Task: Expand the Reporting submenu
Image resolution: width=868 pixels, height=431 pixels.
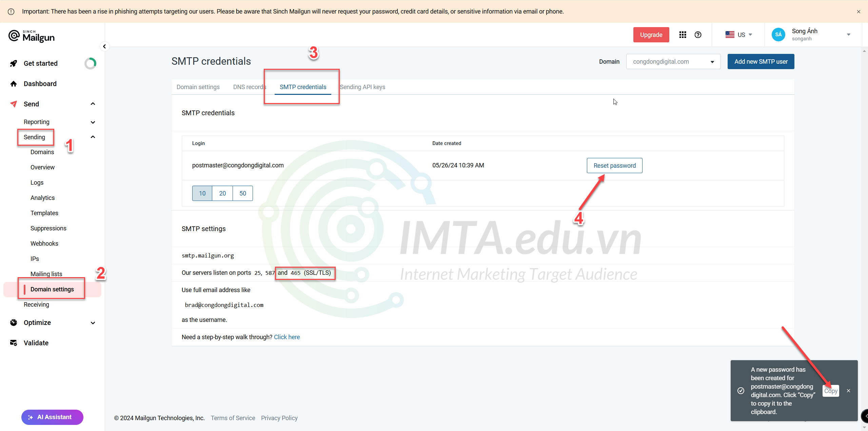Action: point(93,122)
